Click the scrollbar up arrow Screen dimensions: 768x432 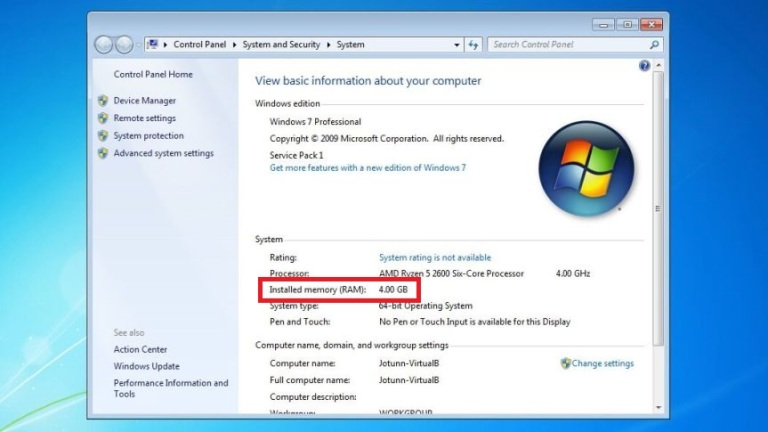click(x=658, y=65)
